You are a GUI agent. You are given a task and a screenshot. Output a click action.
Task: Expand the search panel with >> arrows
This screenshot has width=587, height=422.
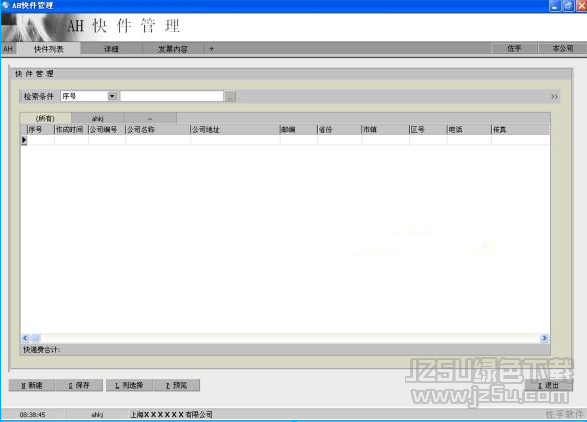point(554,97)
